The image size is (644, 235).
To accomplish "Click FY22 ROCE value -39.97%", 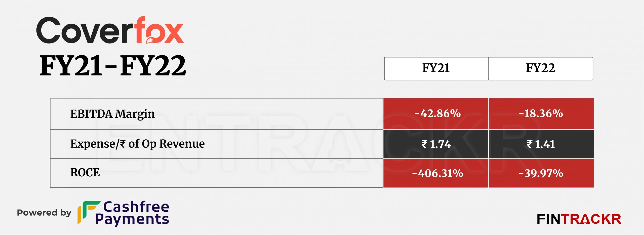I will [x=541, y=173].
